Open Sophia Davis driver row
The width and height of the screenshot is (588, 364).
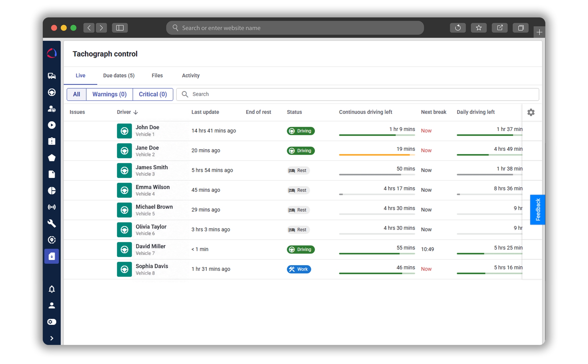coord(303,269)
